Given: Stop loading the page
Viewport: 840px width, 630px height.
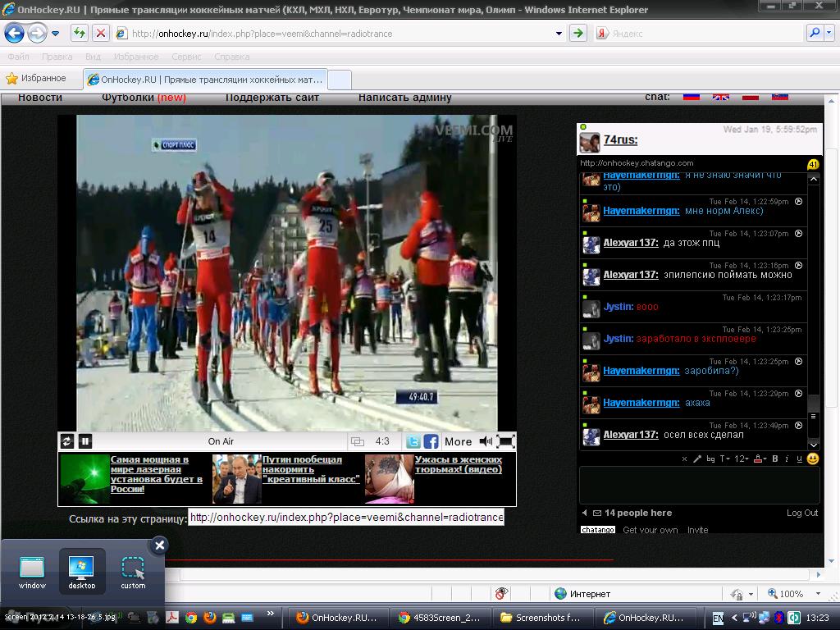Looking at the screenshot, I should pyautogui.click(x=100, y=33).
